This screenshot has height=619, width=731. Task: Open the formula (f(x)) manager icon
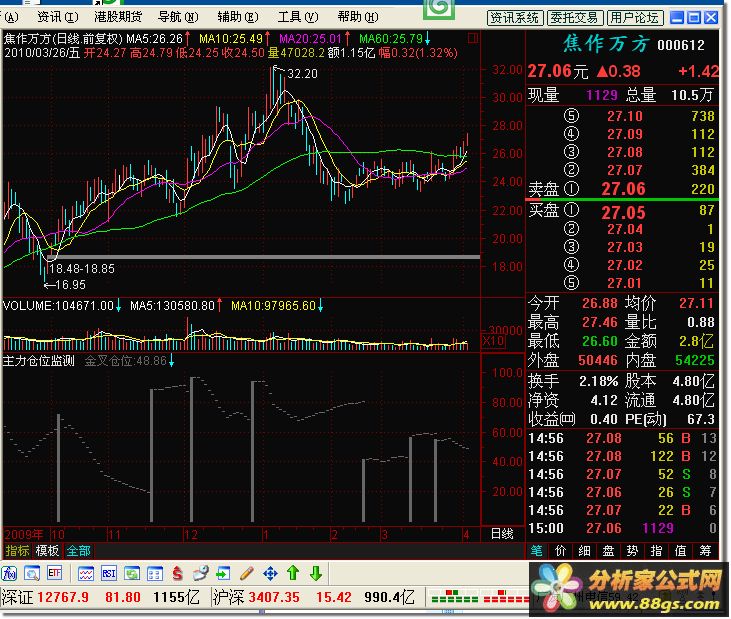[x=9, y=574]
